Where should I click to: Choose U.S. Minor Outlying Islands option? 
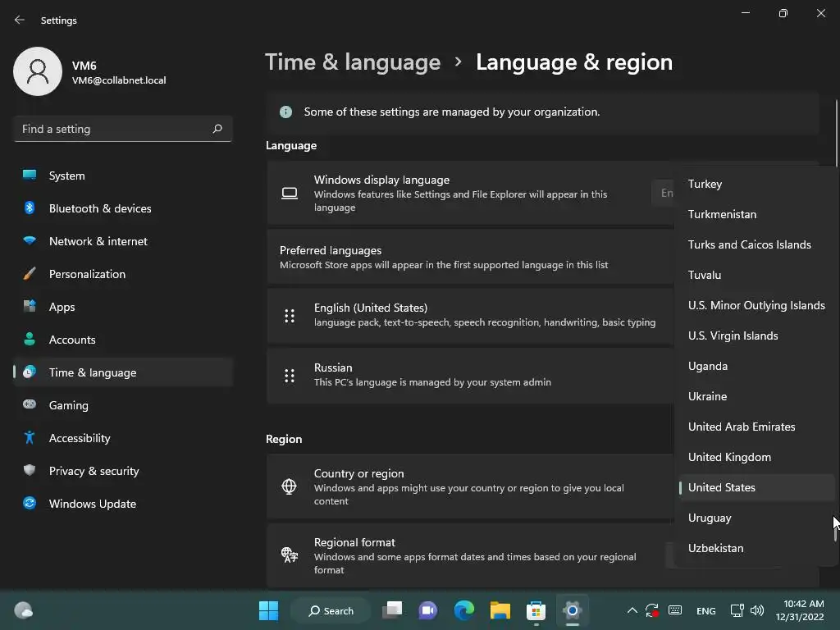756,305
